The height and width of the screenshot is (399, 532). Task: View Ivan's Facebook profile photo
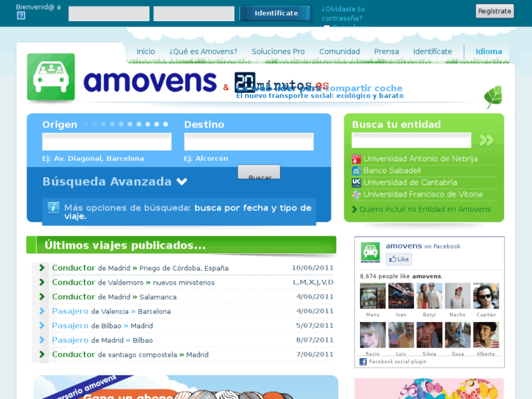401,296
